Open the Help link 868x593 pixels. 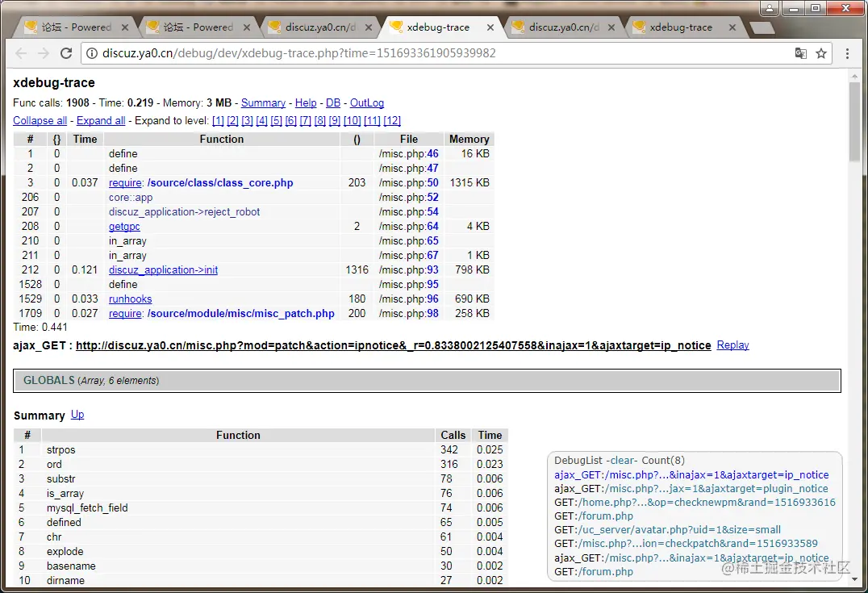click(x=306, y=103)
